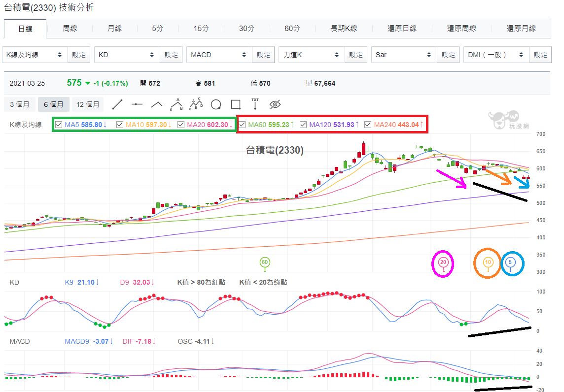Click the pink 20 MA marker pin
The width and height of the screenshot is (564, 392).
[443, 262]
